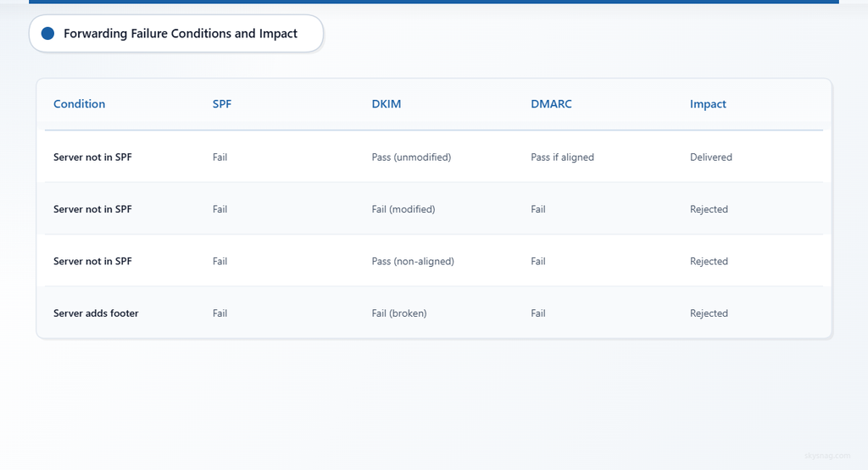Click SPF Fail in the Fail (modified) row
868x470 pixels.
click(x=220, y=209)
